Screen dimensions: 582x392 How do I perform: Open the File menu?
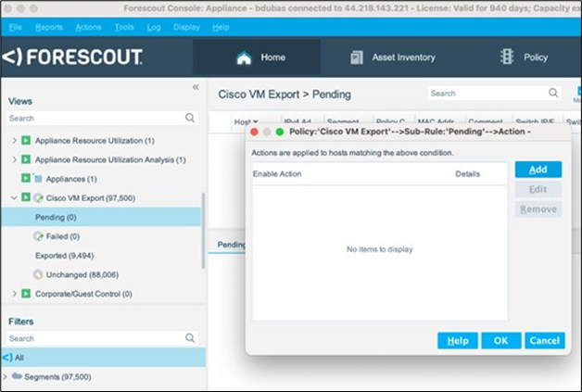pos(15,27)
